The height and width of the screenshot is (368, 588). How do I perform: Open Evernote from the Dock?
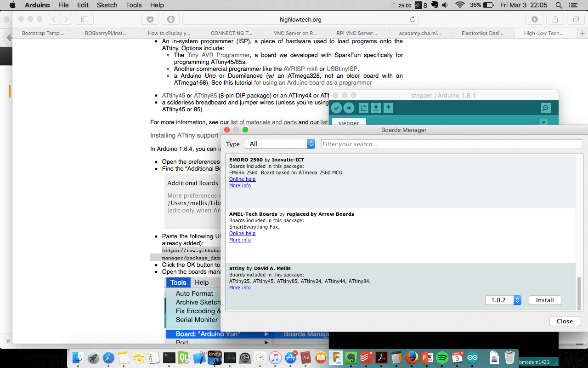pos(351,358)
